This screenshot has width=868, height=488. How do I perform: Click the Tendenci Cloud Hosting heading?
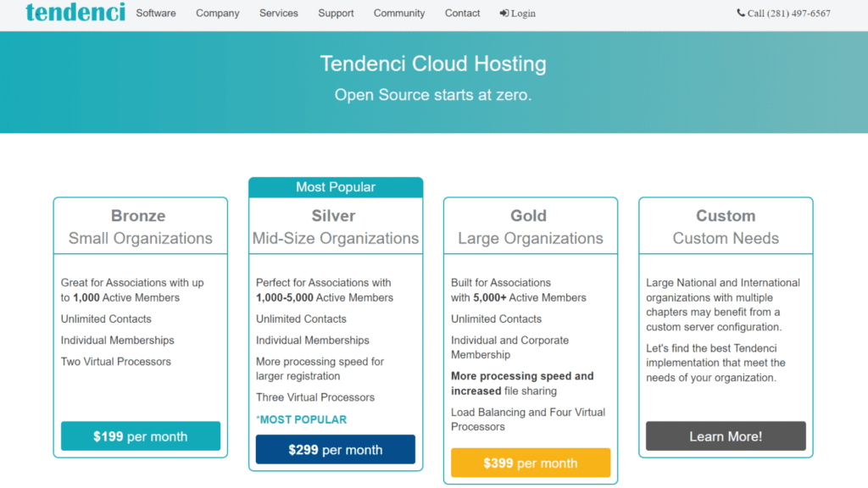point(433,64)
